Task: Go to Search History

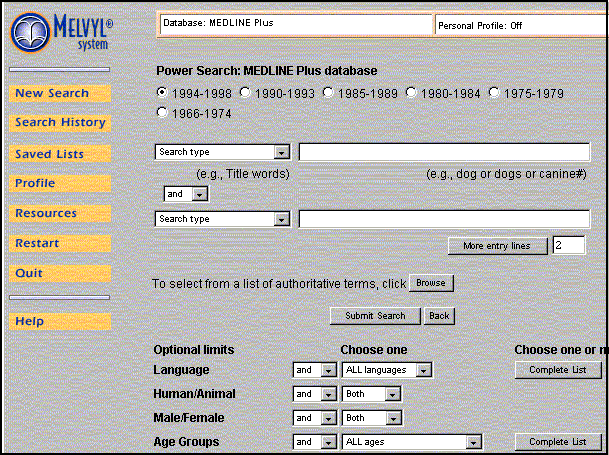Action: pyautogui.click(x=60, y=123)
